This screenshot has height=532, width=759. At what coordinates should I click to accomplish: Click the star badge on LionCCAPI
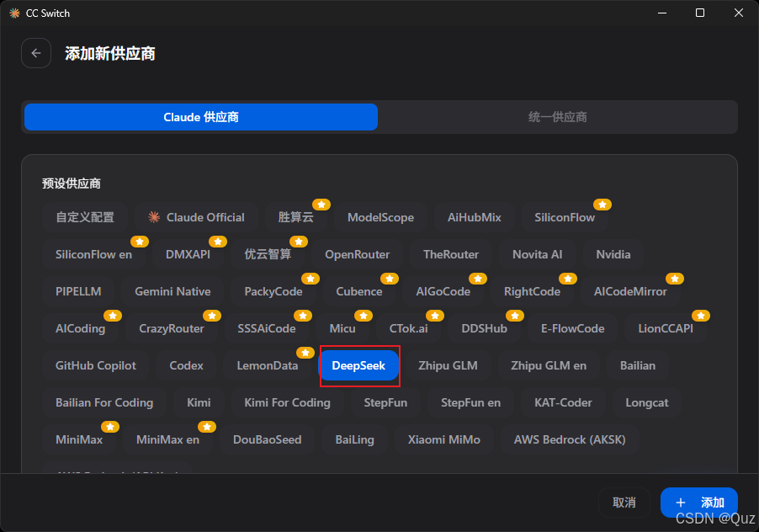(x=701, y=316)
